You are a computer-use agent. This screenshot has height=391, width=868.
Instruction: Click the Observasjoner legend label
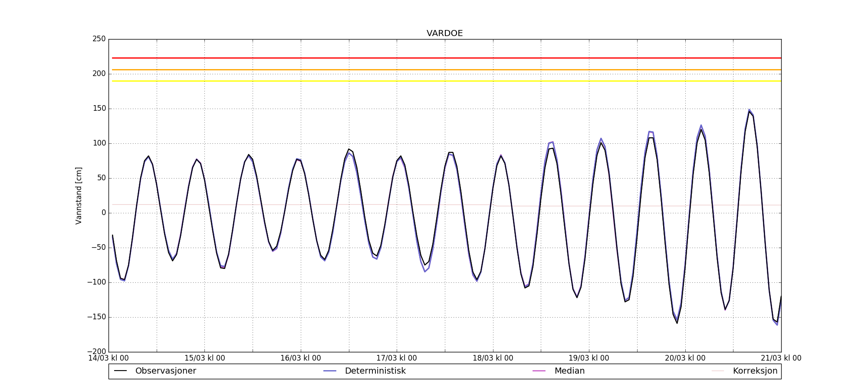165,371
